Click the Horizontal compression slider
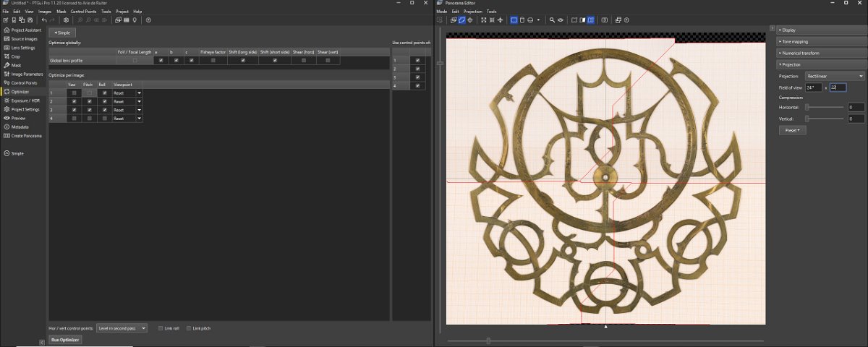Image resolution: width=868 pixels, height=347 pixels. [825, 107]
